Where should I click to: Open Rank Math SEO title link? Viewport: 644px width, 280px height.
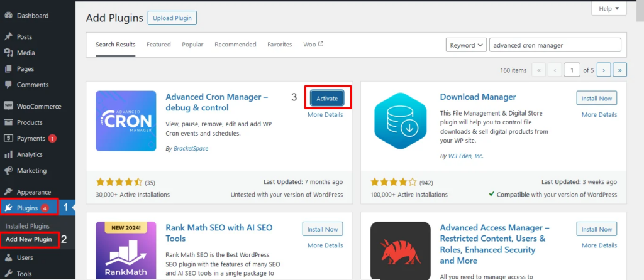click(219, 233)
